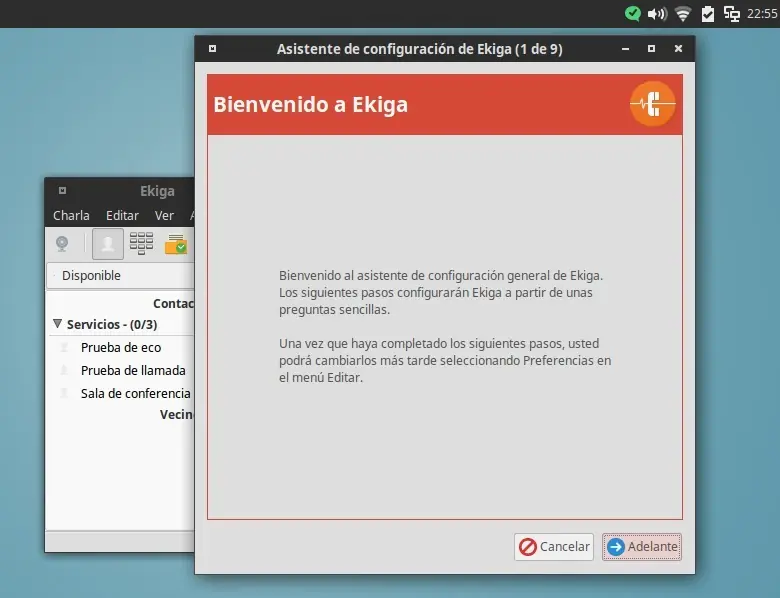Open call history icon in Ekiga toolbar

176,244
